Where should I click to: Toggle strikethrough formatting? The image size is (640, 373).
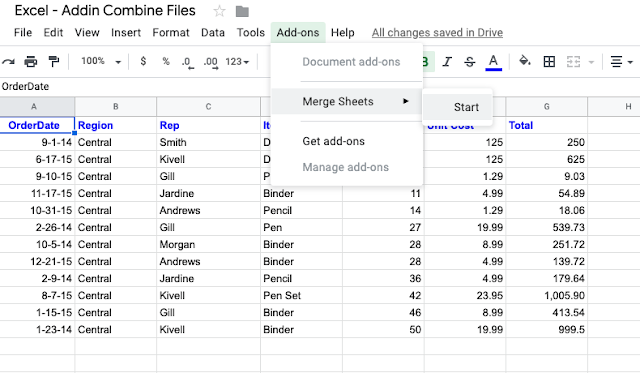pyautogui.click(x=469, y=62)
